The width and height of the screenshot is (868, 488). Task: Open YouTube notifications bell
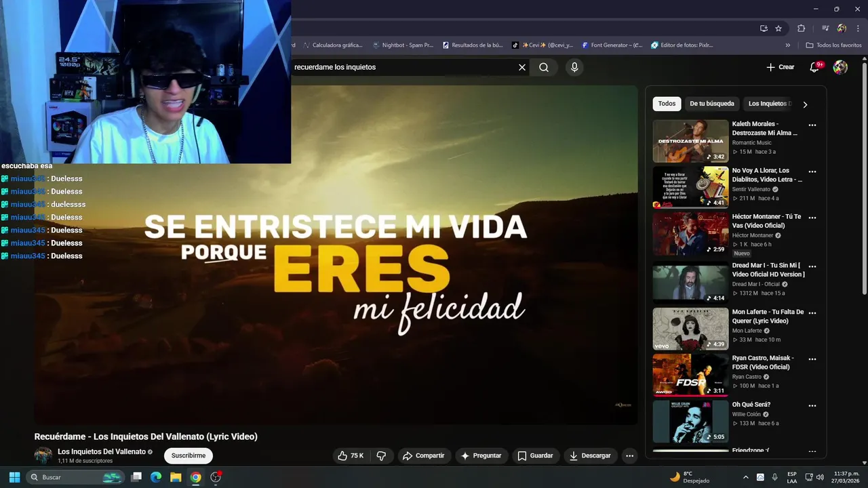tap(814, 67)
